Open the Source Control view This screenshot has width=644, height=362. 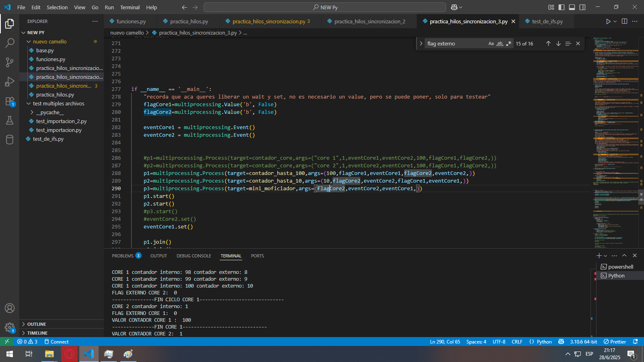[x=10, y=62]
